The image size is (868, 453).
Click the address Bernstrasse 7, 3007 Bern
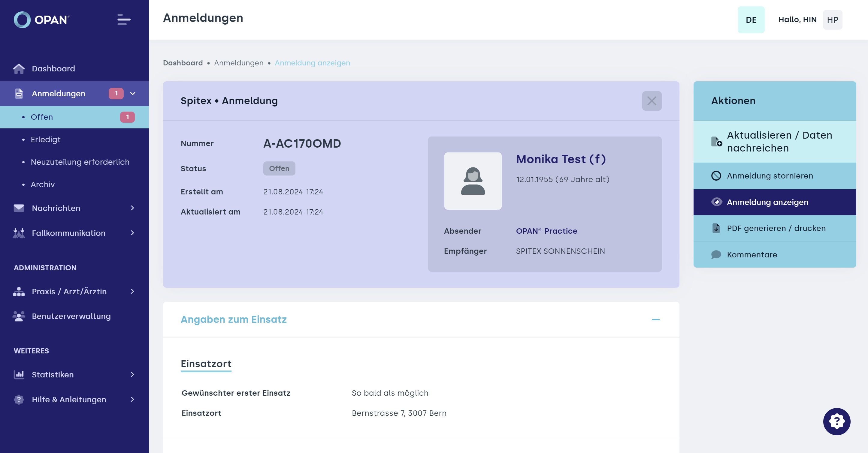(x=399, y=413)
